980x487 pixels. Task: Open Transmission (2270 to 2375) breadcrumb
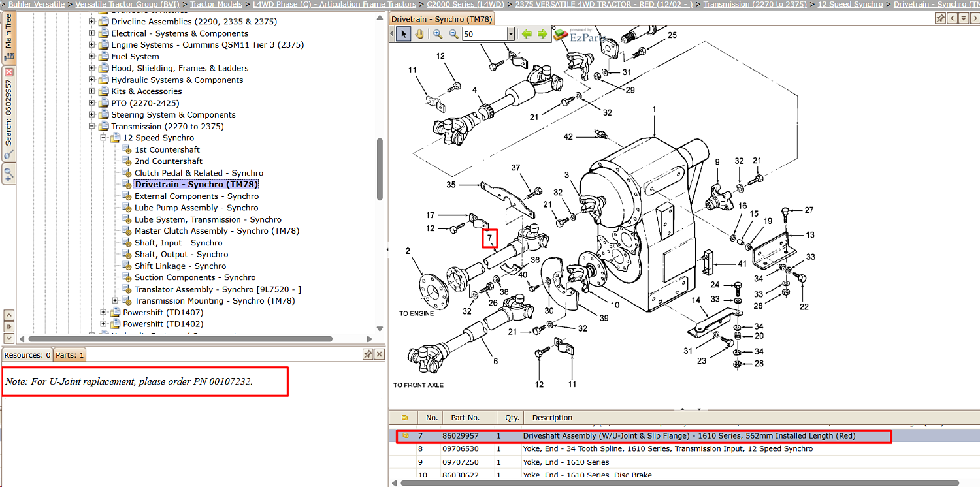(755, 4)
